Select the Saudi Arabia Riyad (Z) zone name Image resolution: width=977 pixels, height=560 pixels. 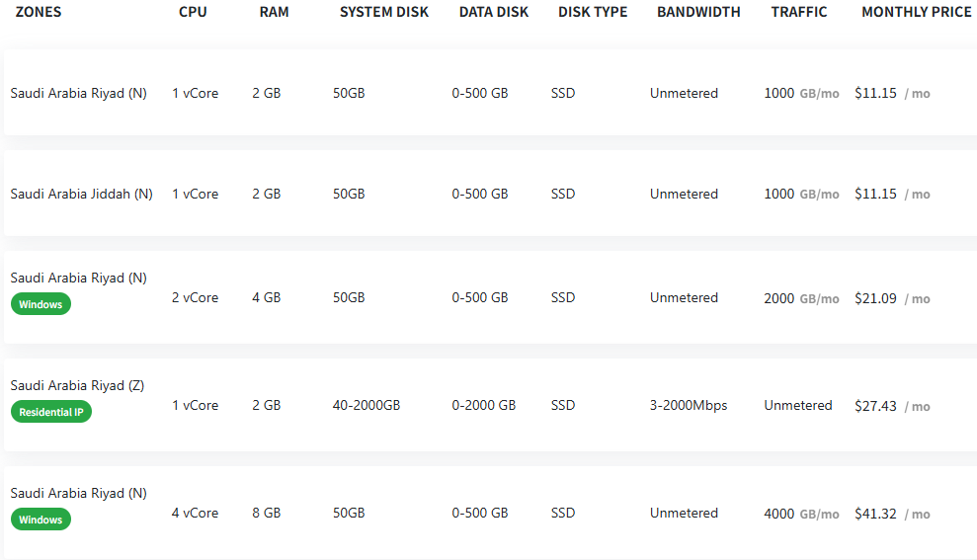tap(77, 385)
